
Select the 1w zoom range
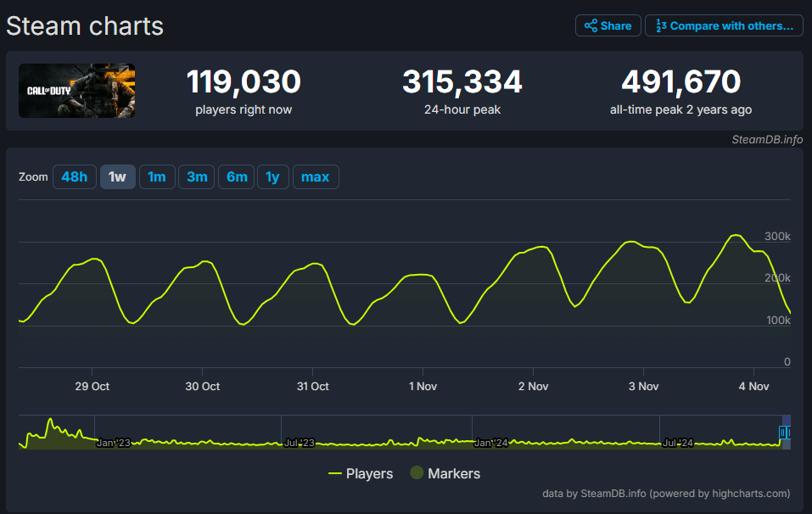tap(118, 177)
